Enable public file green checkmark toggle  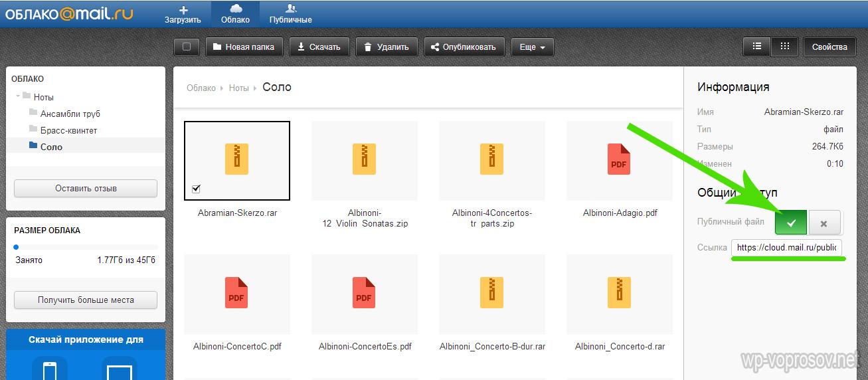coord(790,223)
